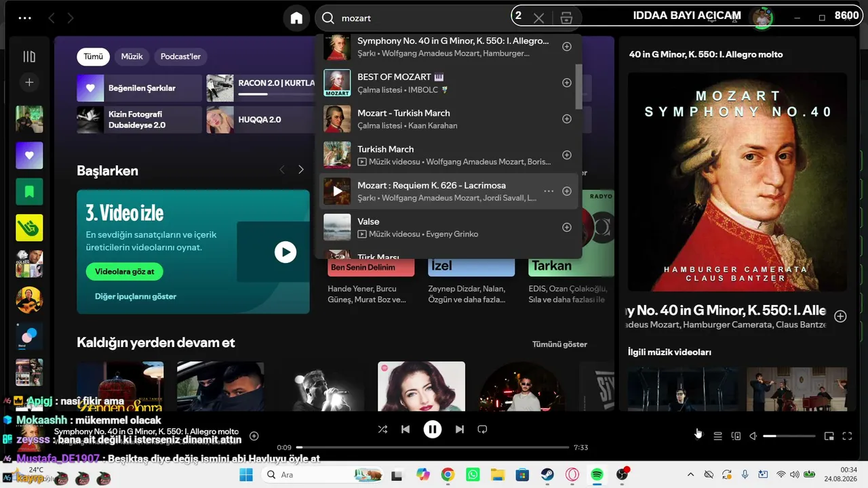Toggle repeat mode
The height and width of the screenshot is (488, 868).
coord(482,429)
